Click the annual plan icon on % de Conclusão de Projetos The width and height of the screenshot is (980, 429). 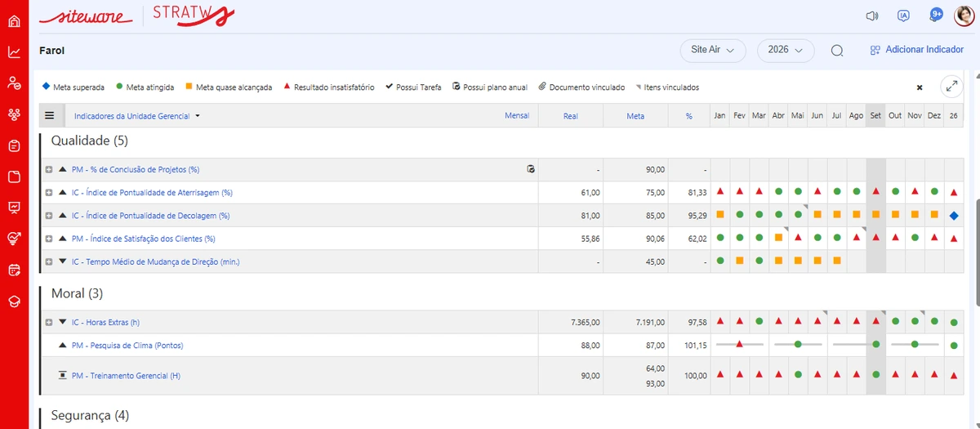coord(531,169)
